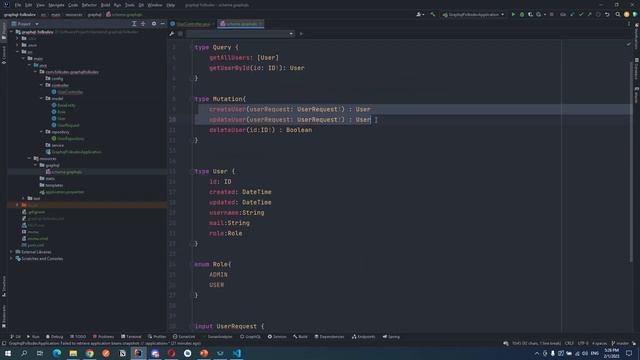Click the resources breadcrumb in navigation bar
640x360 pixels.
coord(74,15)
